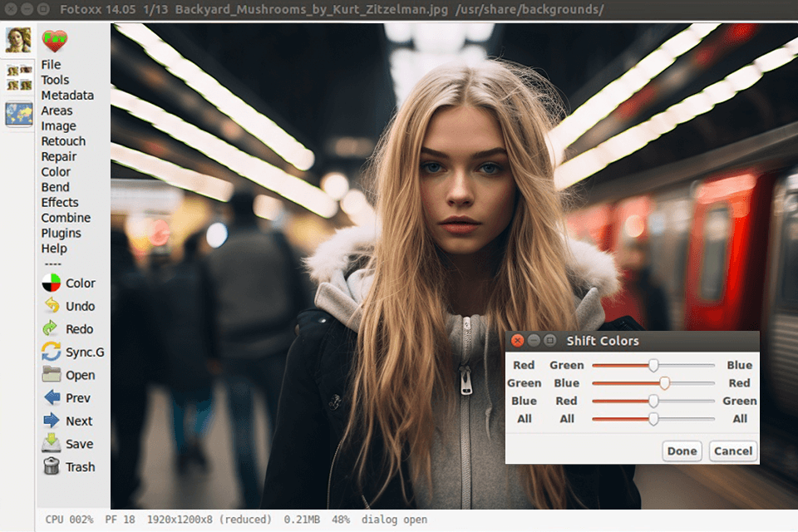Open the Metadata menu
Screen dimensions: 798x532
click(67, 96)
